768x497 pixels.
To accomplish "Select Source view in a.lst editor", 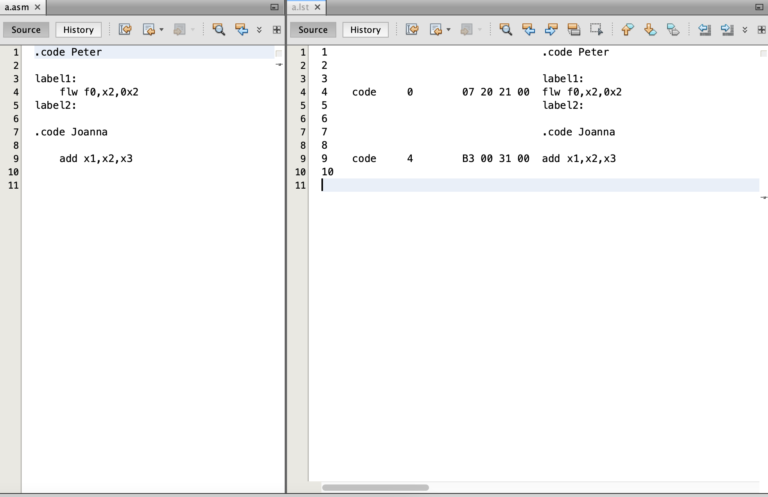I will tap(313, 29).
